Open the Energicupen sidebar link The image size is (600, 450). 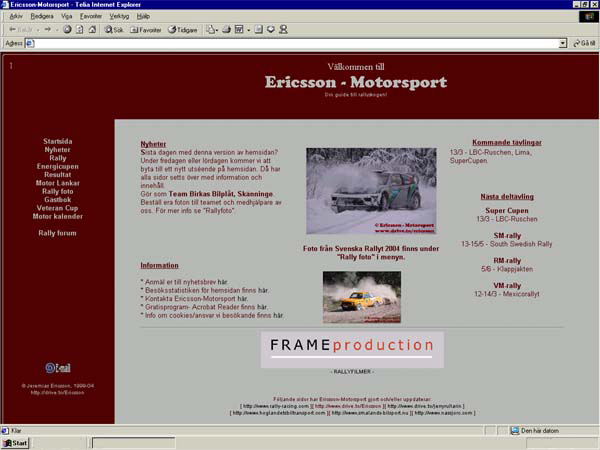pos(57,166)
